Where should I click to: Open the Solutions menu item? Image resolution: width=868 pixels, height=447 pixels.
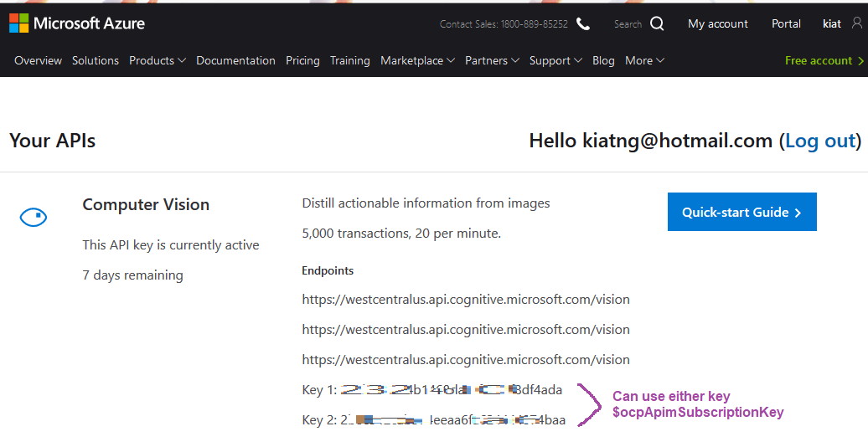[x=96, y=60]
